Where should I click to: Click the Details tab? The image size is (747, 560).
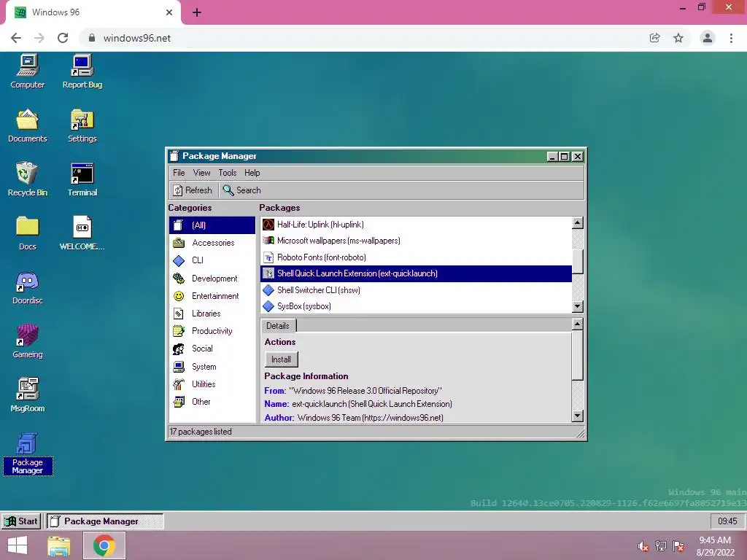[x=278, y=326]
